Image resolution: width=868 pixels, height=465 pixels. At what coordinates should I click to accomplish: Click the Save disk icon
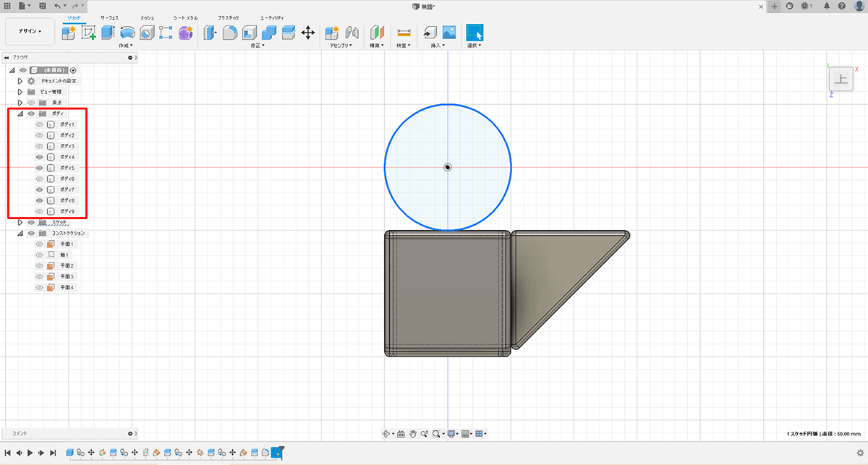point(43,6)
